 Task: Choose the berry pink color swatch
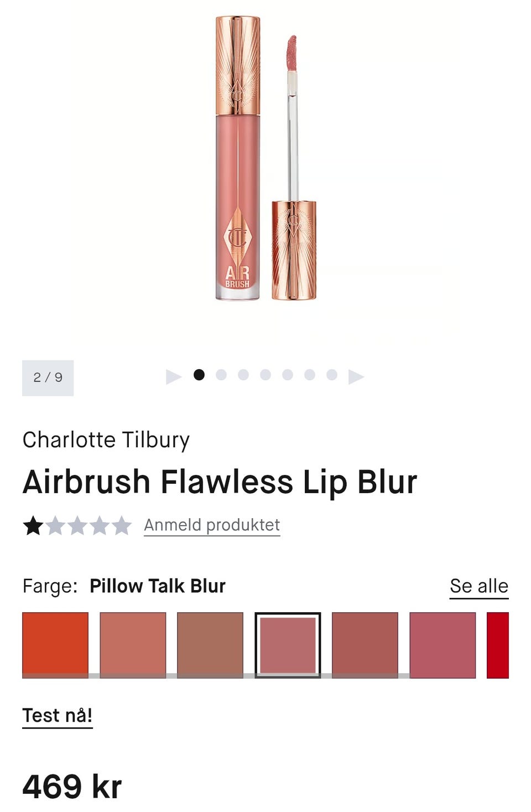tap(442, 645)
